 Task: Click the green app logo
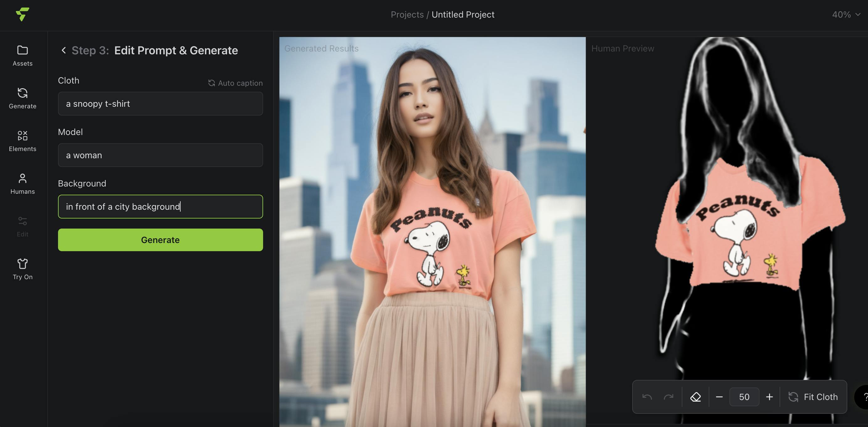coord(23,14)
